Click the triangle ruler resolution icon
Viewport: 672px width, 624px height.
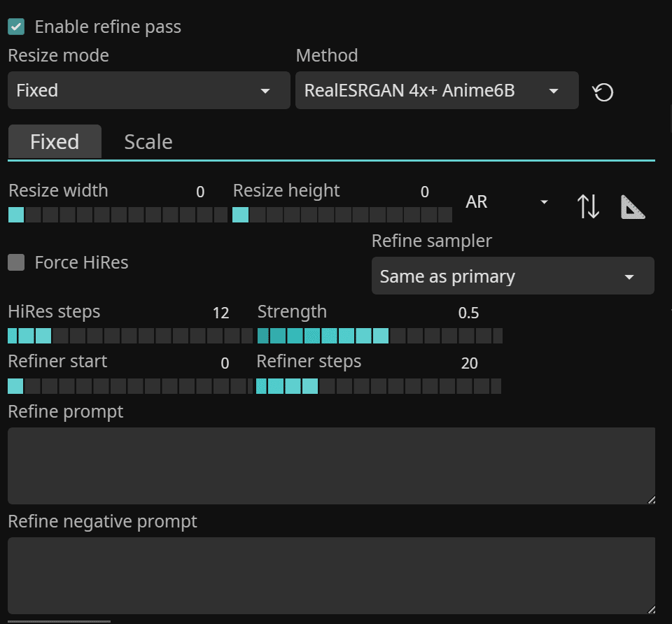coord(633,206)
